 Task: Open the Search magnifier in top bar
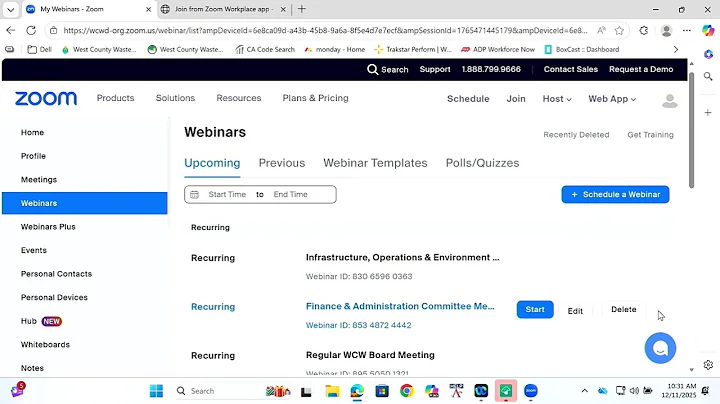[372, 69]
